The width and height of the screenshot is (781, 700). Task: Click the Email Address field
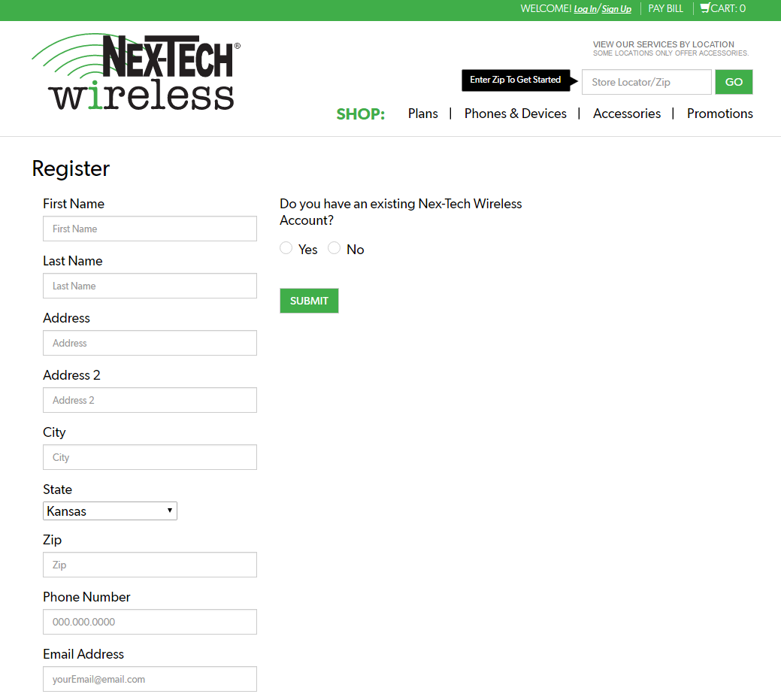[x=150, y=679]
